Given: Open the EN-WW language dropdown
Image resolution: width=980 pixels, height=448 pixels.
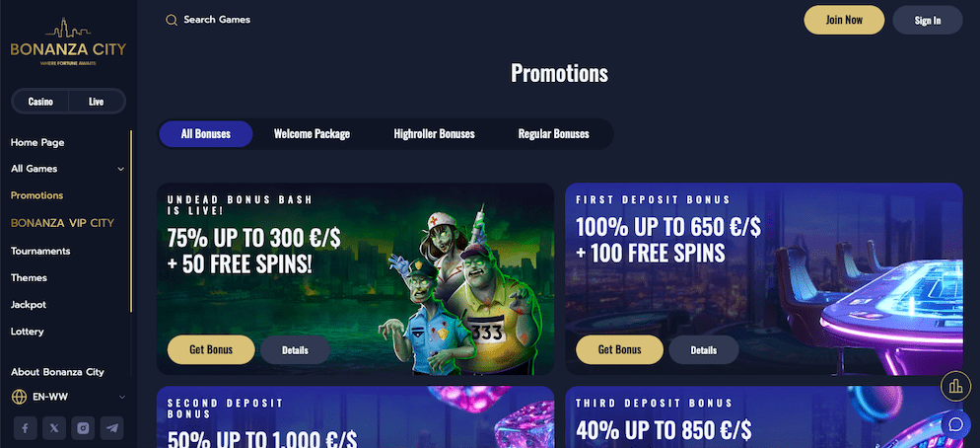Looking at the screenshot, I should 68,397.
